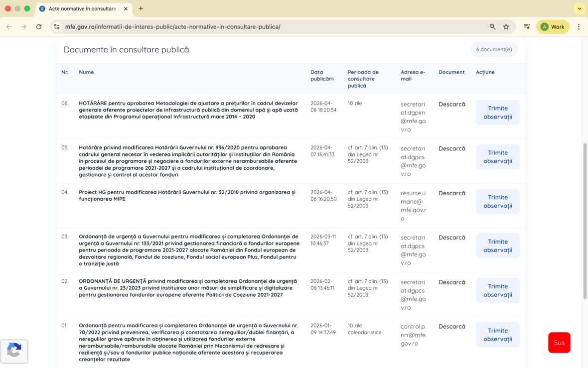The height and width of the screenshot is (368, 588).
Task: Click Trimite observații for row 01
Action: click(x=497, y=335)
